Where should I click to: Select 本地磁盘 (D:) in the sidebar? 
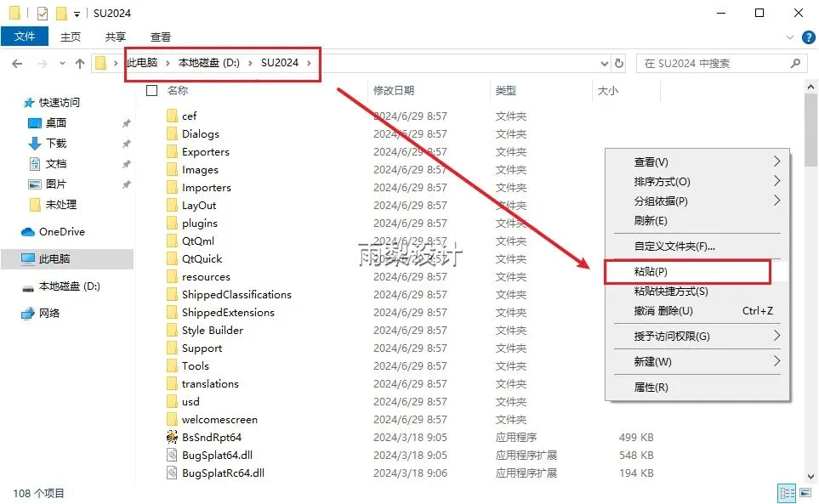(x=70, y=286)
